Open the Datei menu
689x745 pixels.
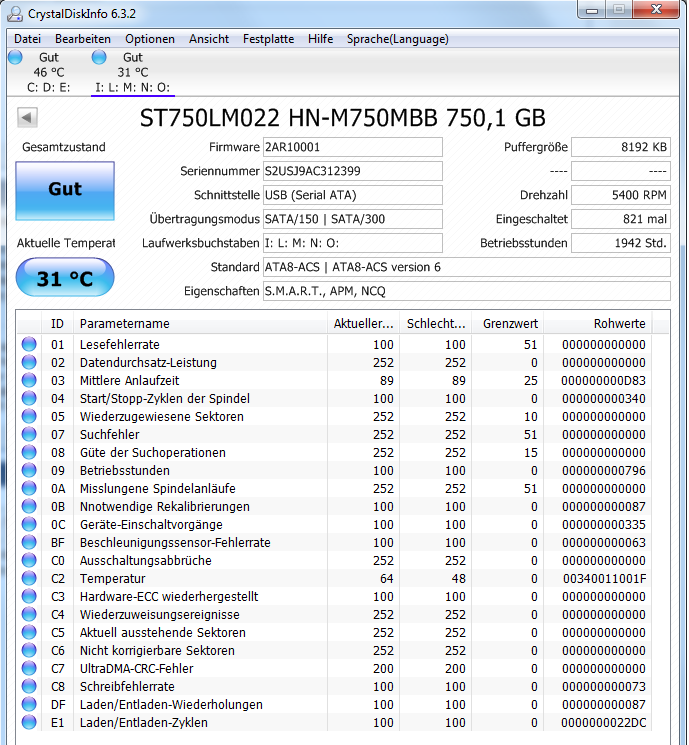[28, 39]
